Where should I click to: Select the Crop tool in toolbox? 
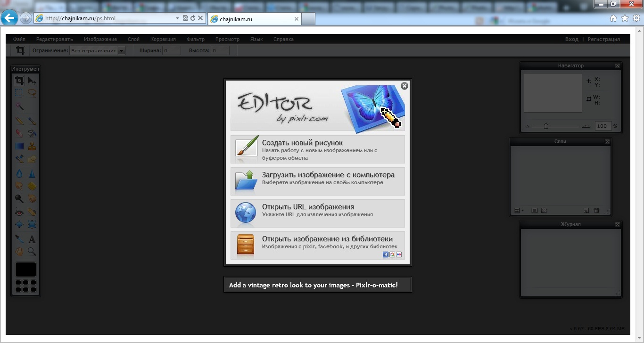pos(19,81)
